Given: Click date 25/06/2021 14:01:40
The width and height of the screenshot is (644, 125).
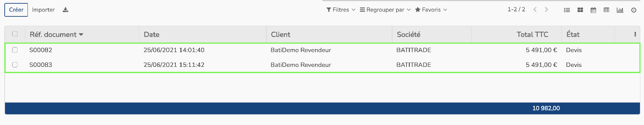Looking at the screenshot, I should pos(174,50).
